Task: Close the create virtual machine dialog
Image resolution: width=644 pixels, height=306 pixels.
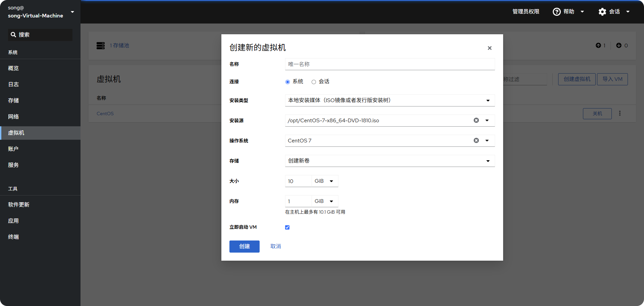Action: click(x=489, y=48)
